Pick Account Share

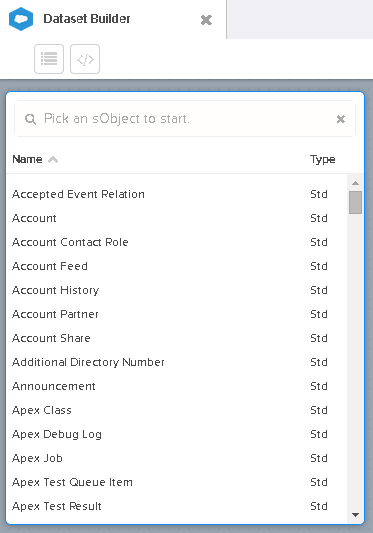point(176,338)
